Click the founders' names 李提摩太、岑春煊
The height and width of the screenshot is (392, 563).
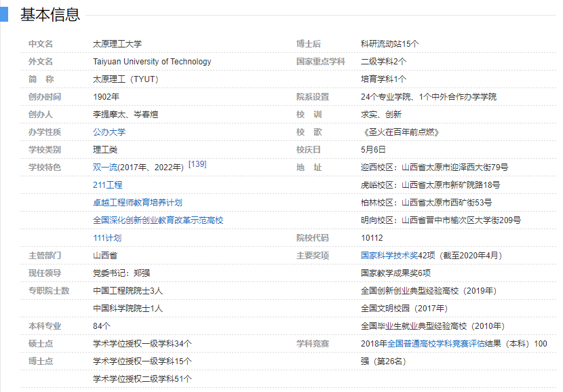(125, 115)
